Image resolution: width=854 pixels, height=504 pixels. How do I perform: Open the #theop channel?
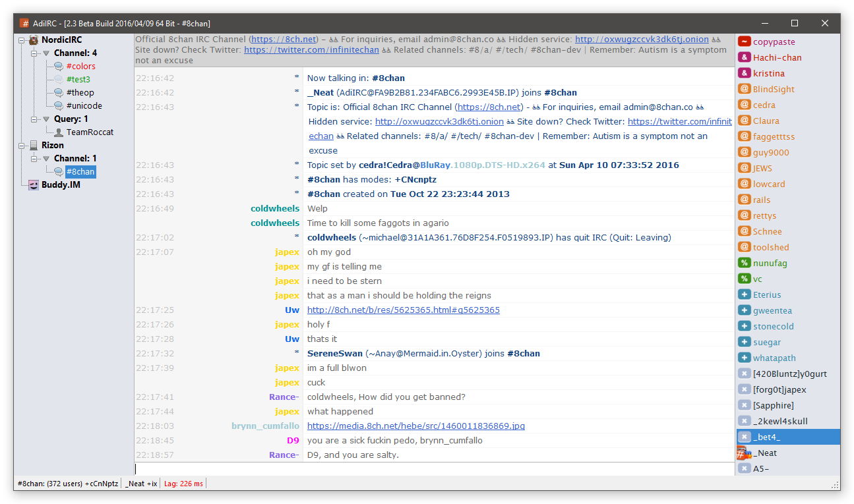(x=80, y=92)
